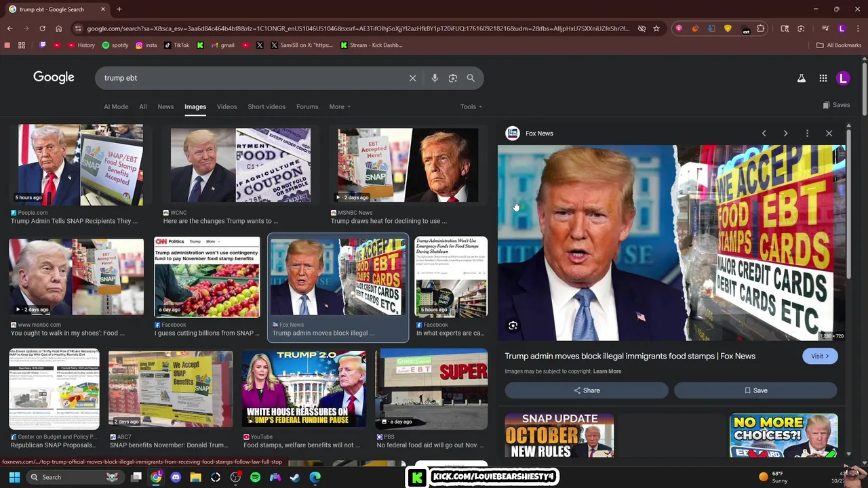Open Microsoft Edge from the taskbar
This screenshot has height=488, width=868.
[315, 477]
